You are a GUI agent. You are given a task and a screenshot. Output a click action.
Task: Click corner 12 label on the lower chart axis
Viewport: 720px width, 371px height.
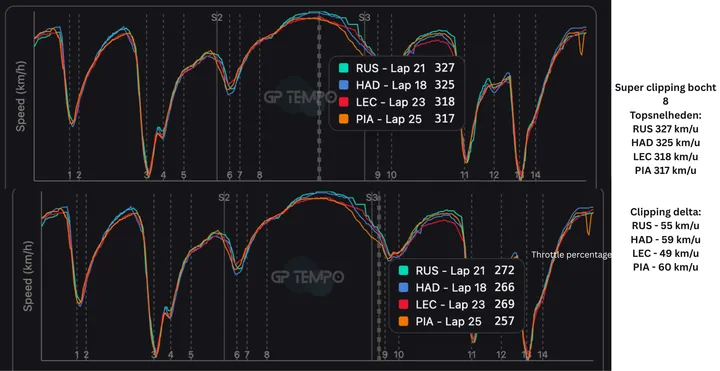(x=501, y=355)
